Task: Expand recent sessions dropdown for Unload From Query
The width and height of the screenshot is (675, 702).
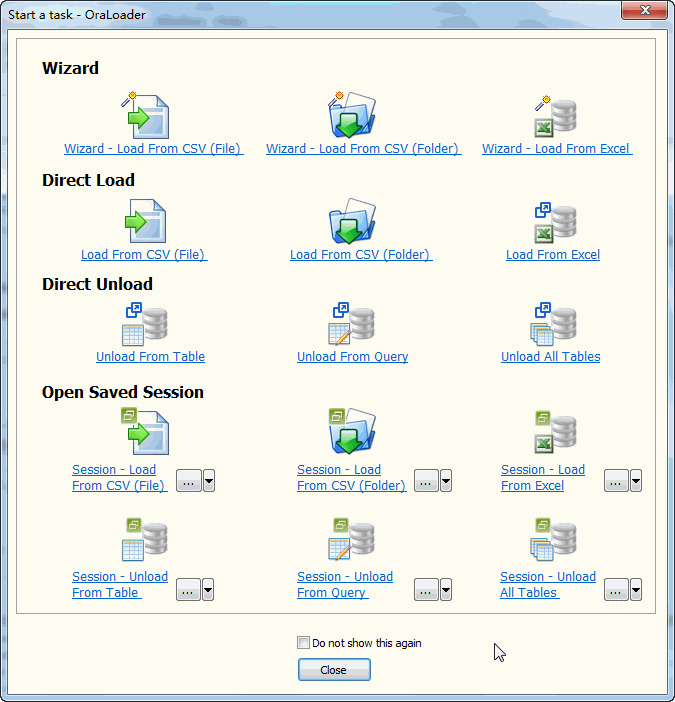Action: tap(446, 590)
